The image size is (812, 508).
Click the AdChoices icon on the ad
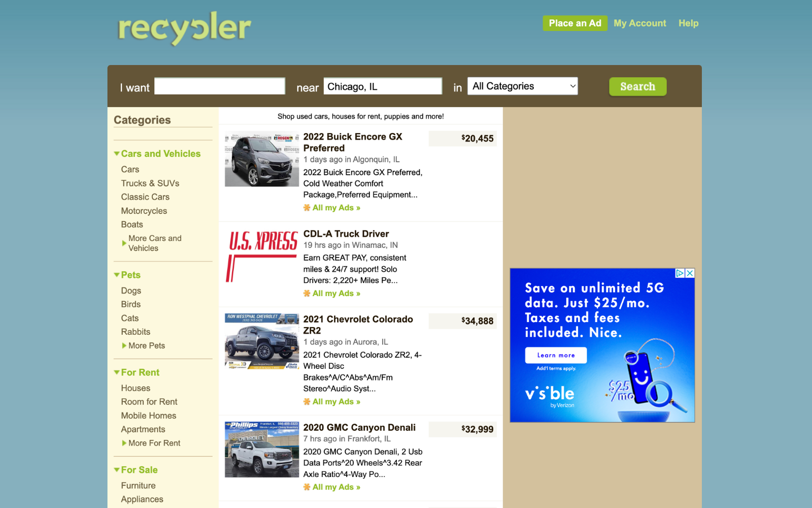coord(680,273)
